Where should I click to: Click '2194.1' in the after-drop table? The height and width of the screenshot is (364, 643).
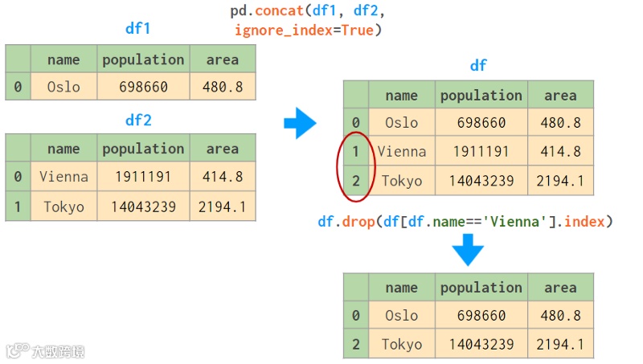(560, 344)
